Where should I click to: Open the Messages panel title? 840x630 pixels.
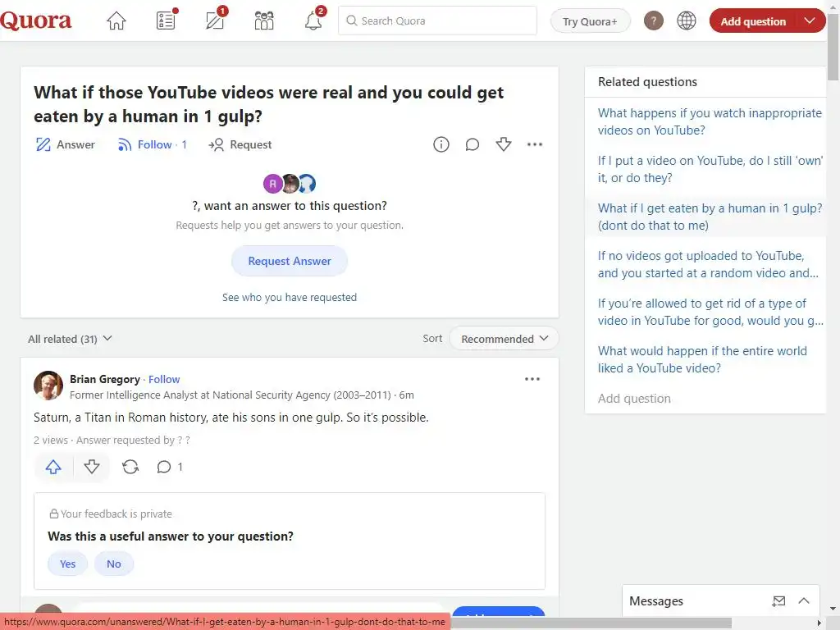(x=655, y=601)
